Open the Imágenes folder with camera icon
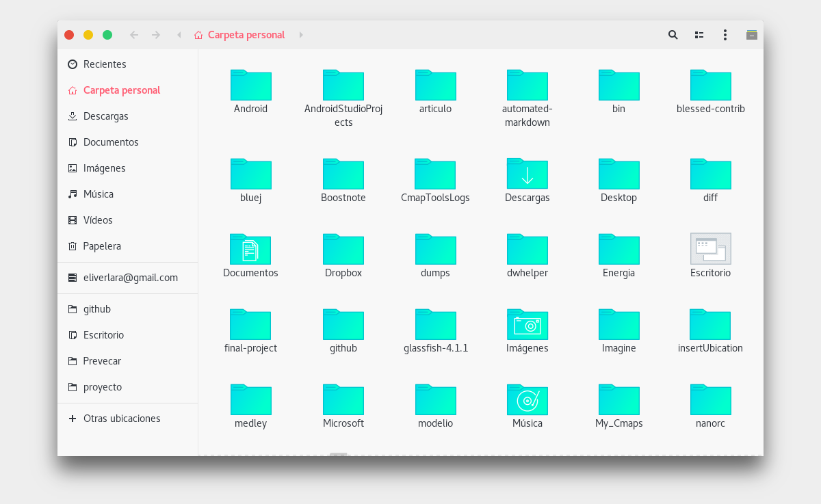 tap(527, 324)
